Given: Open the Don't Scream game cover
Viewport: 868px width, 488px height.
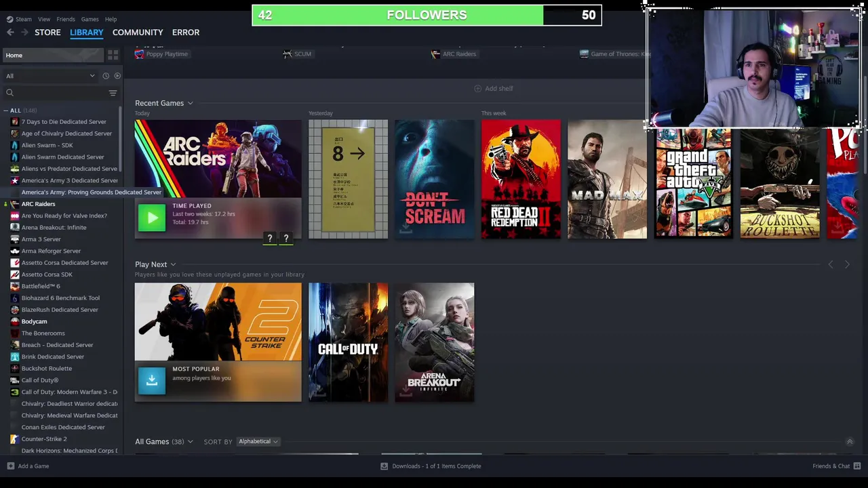Looking at the screenshot, I should (x=435, y=179).
